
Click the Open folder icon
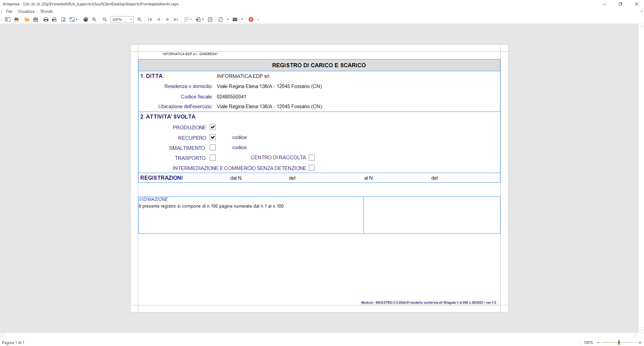point(27,19)
